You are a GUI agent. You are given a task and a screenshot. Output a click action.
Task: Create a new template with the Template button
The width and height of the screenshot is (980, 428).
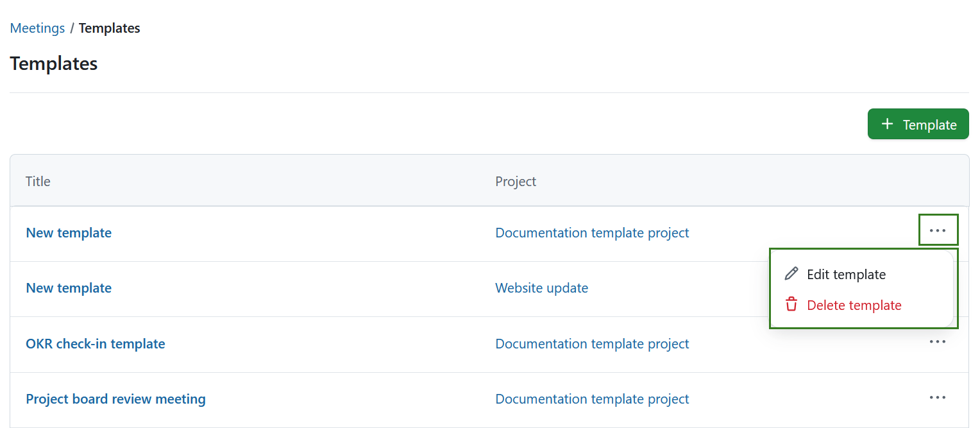click(918, 124)
